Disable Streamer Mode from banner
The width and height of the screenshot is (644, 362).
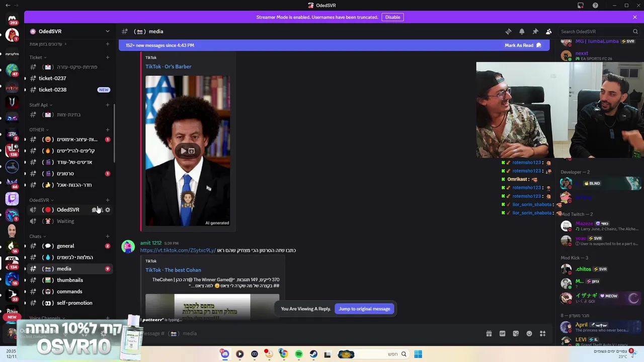[x=392, y=17]
